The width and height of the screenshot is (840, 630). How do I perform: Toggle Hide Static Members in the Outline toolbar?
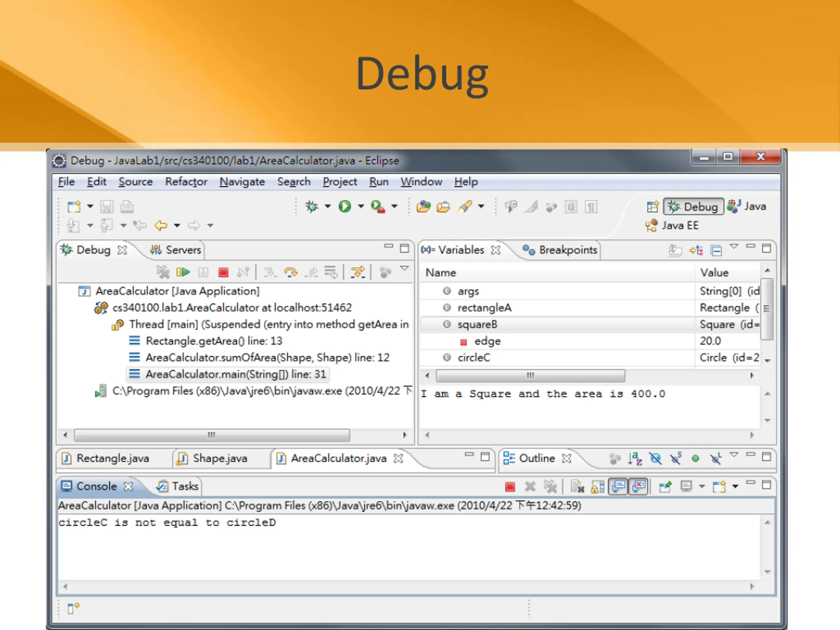pos(676,458)
